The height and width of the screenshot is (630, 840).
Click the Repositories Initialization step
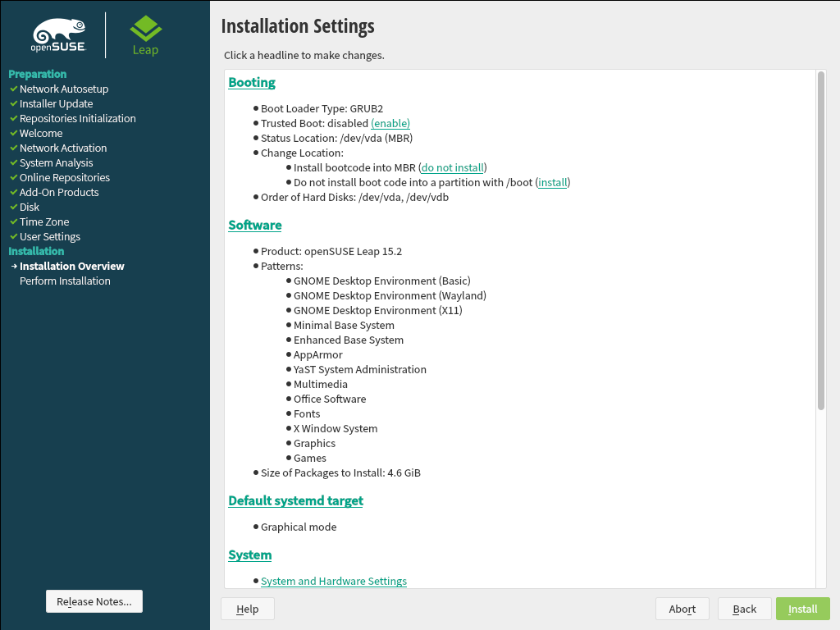coord(78,118)
